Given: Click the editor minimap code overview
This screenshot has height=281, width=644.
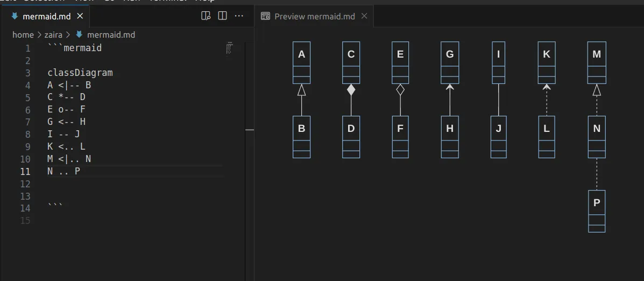Looking at the screenshot, I should click(x=230, y=48).
